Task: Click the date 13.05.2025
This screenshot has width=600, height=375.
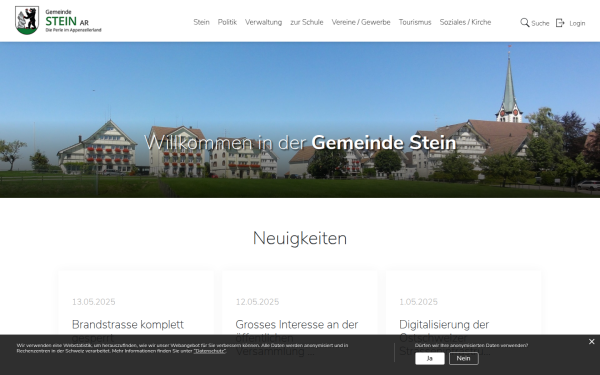Action: pyautogui.click(x=94, y=302)
